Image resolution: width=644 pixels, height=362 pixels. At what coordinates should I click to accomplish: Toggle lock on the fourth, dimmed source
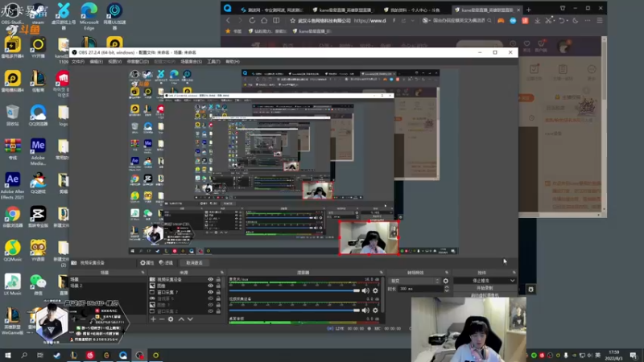tap(218, 298)
